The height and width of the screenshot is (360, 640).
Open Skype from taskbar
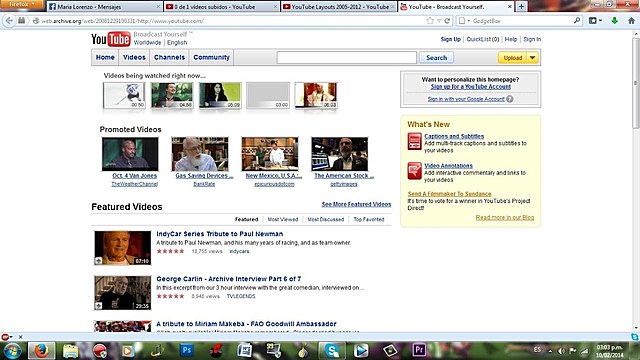(x=332, y=351)
